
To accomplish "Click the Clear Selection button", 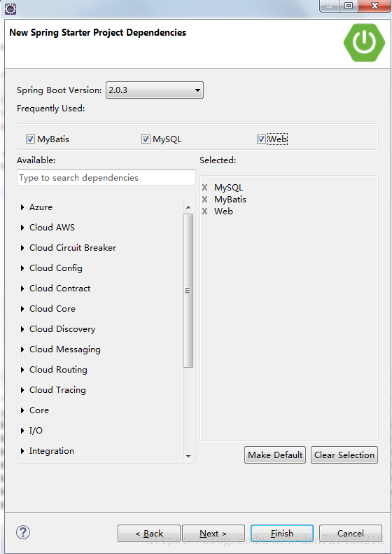I will [344, 455].
